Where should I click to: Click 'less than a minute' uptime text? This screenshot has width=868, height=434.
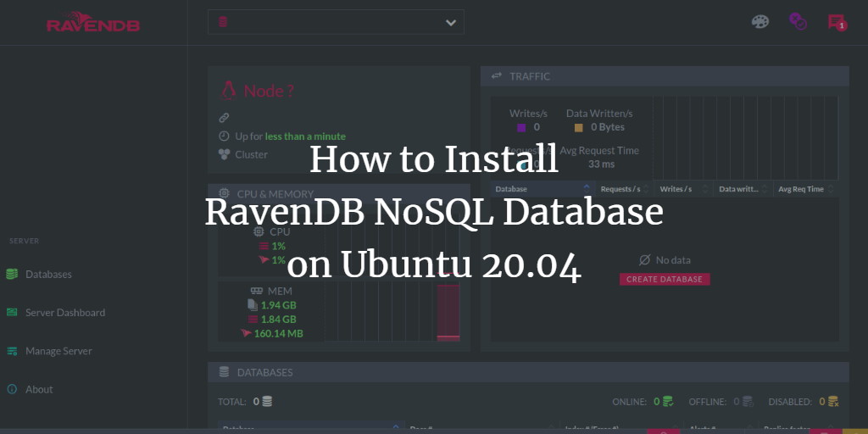tap(305, 136)
